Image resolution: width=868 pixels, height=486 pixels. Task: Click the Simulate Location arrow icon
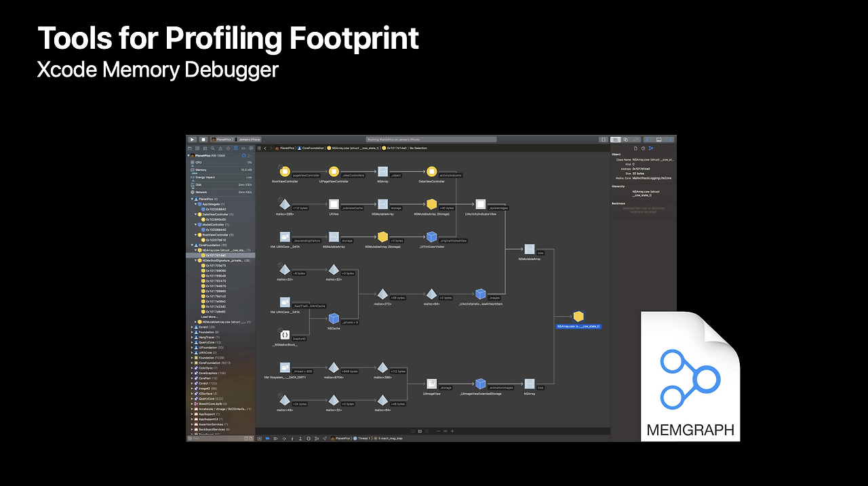[325, 439]
